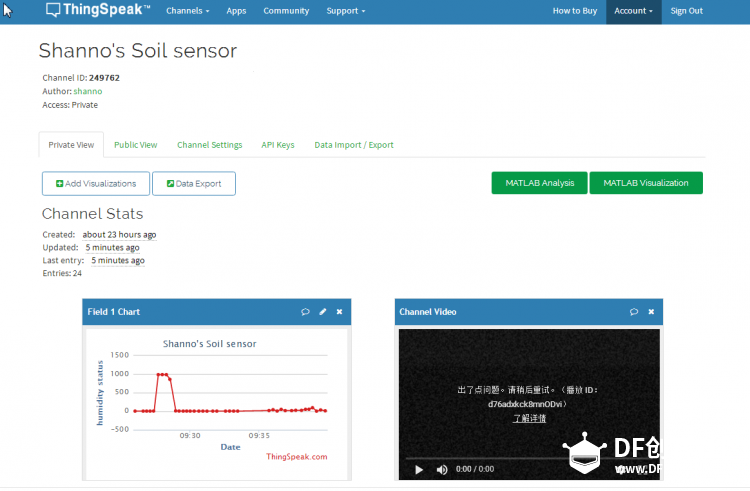Open the Apps menu item
The height and width of the screenshot is (491, 750).
pyautogui.click(x=236, y=11)
